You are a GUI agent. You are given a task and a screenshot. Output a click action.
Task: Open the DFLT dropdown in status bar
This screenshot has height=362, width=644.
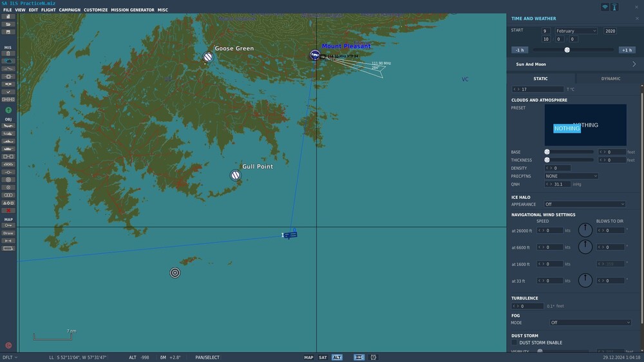click(x=10, y=357)
